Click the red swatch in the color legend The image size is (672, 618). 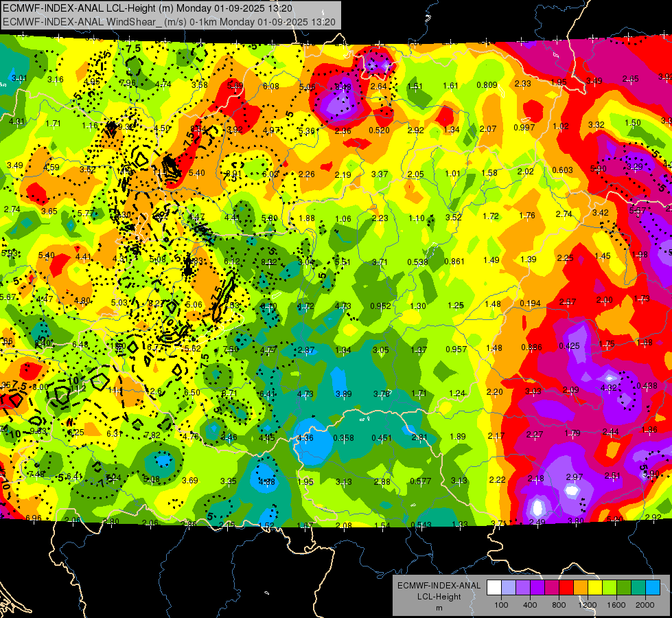pyautogui.click(x=566, y=588)
